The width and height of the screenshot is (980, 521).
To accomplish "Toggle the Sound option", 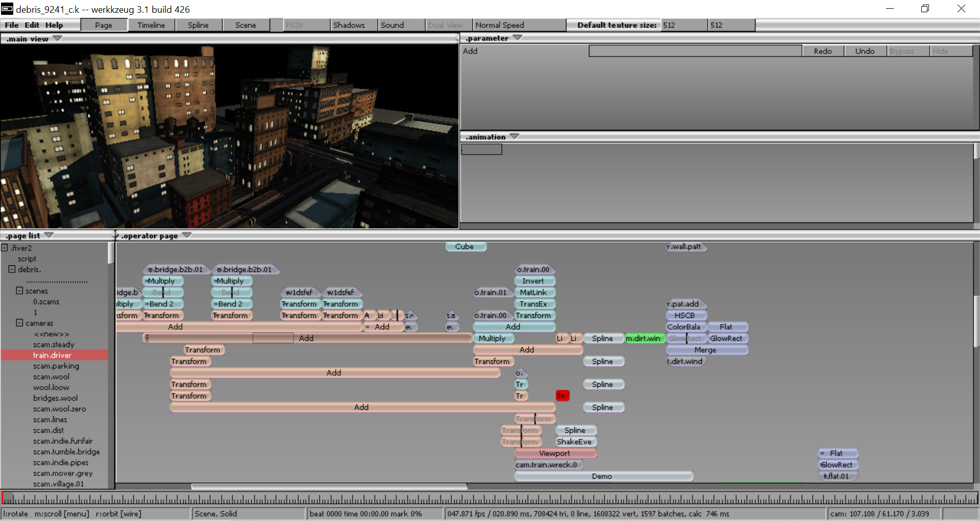I will click(393, 25).
